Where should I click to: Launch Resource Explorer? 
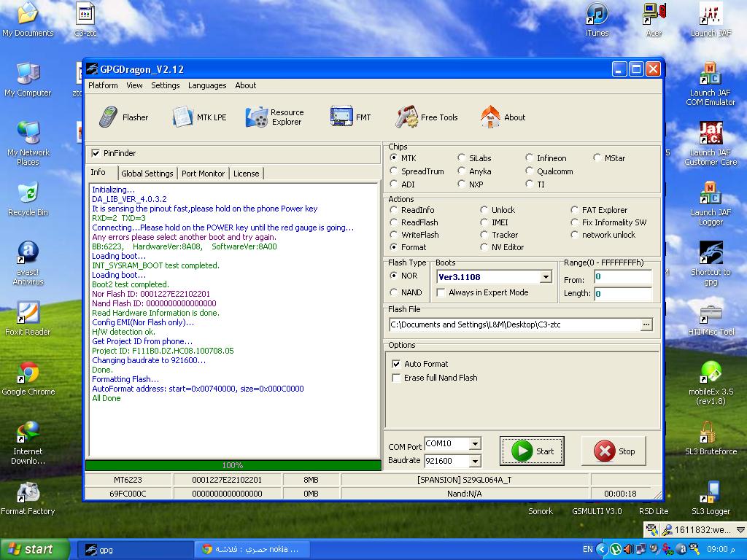click(274, 117)
